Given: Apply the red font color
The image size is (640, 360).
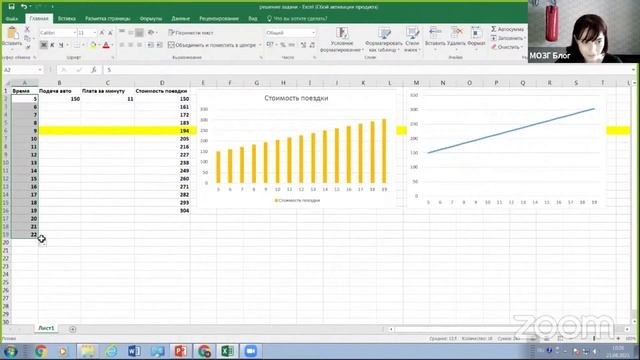Looking at the screenshot, I should pyautogui.click(x=106, y=45).
